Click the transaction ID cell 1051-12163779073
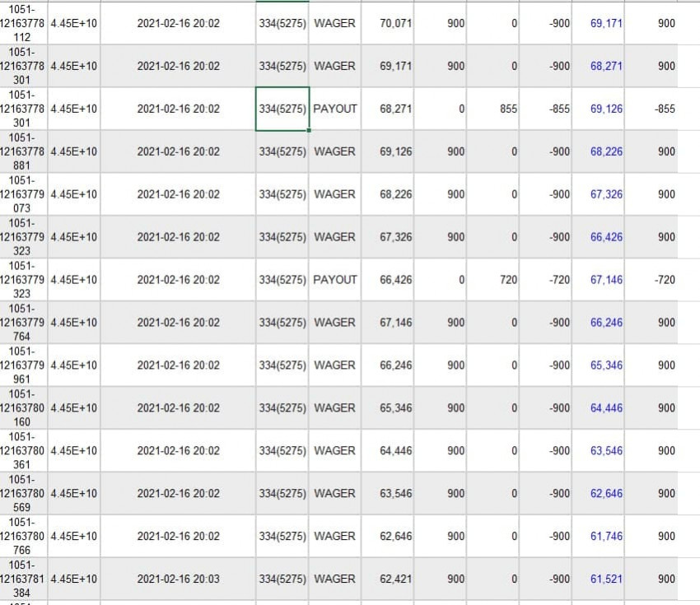This screenshot has width=700, height=605. pyautogui.click(x=23, y=194)
